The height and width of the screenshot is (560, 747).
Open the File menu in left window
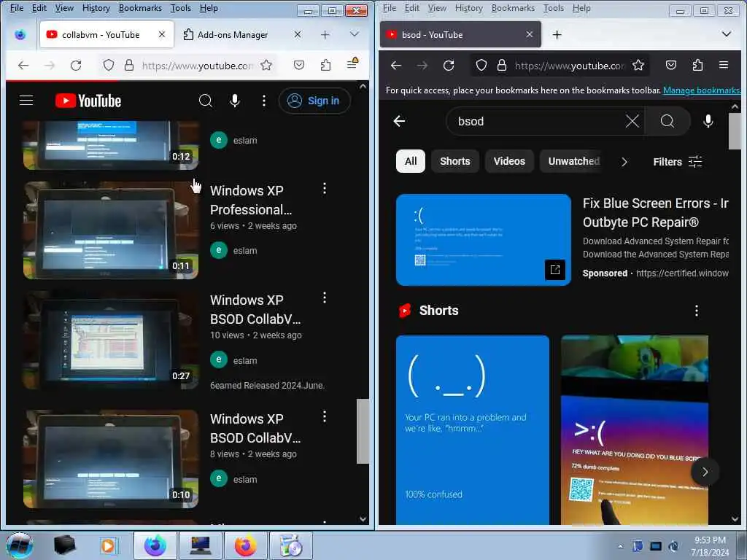17,8
